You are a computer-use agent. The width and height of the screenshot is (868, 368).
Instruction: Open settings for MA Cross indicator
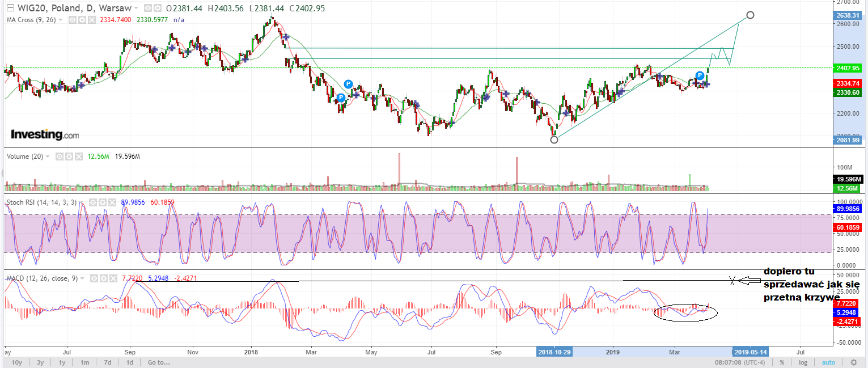tap(81, 20)
